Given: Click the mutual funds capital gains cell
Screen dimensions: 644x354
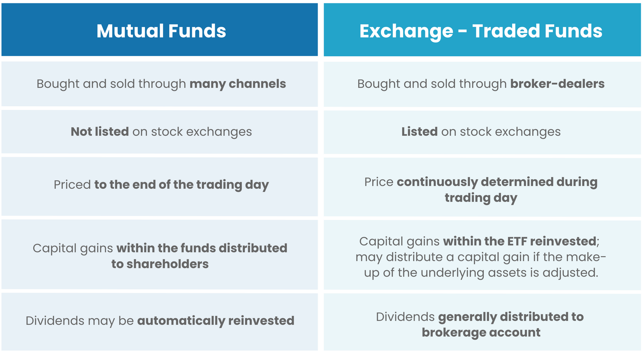Looking at the screenshot, I should pyautogui.click(x=160, y=254).
